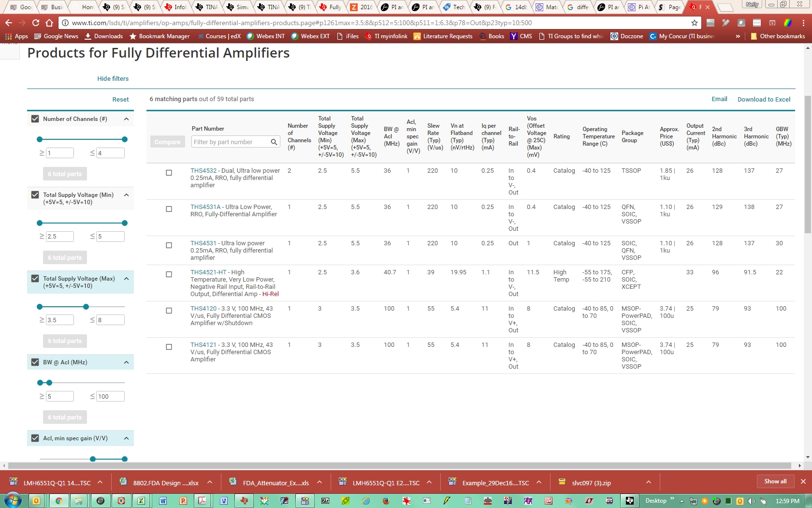Bookmark this page with the star icon

[695, 23]
